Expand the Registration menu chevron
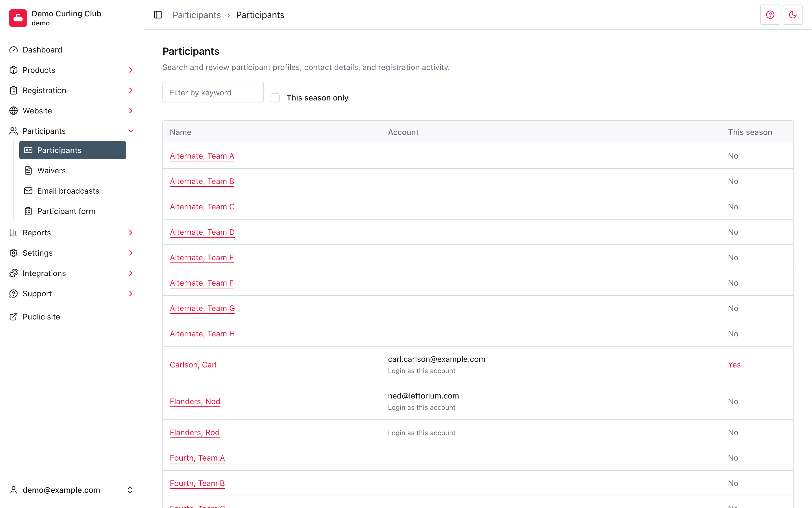The image size is (812, 508). tap(131, 90)
